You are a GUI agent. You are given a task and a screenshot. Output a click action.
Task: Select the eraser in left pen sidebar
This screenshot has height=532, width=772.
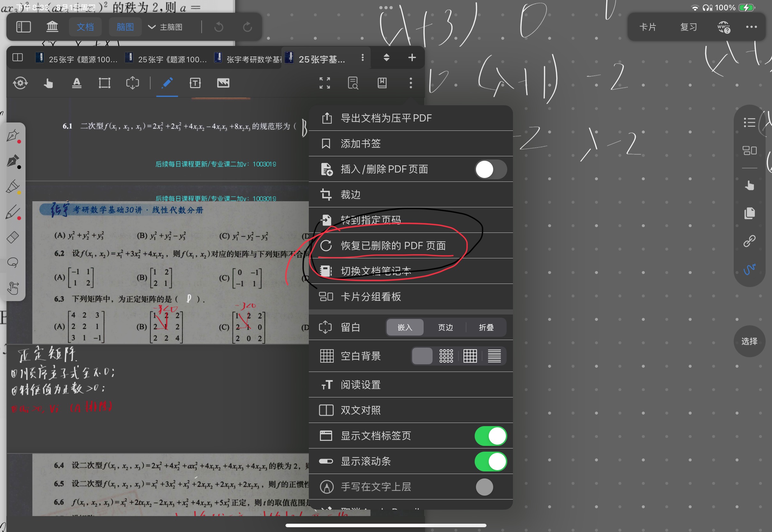click(13, 237)
